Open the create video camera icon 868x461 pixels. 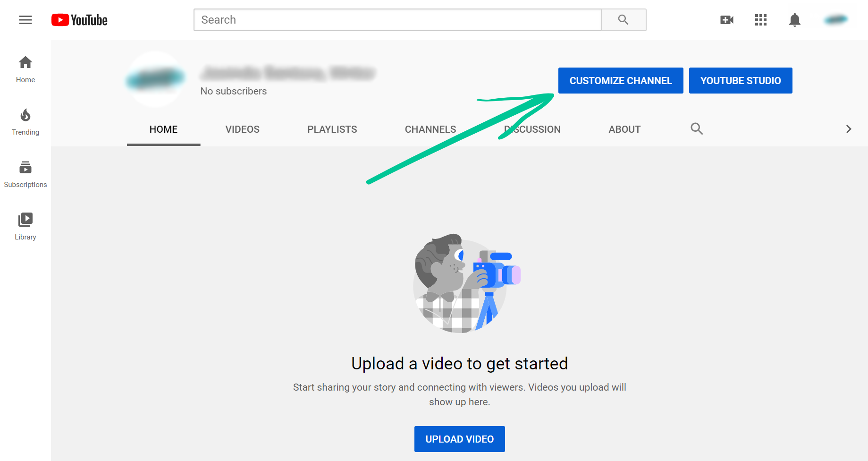(727, 20)
